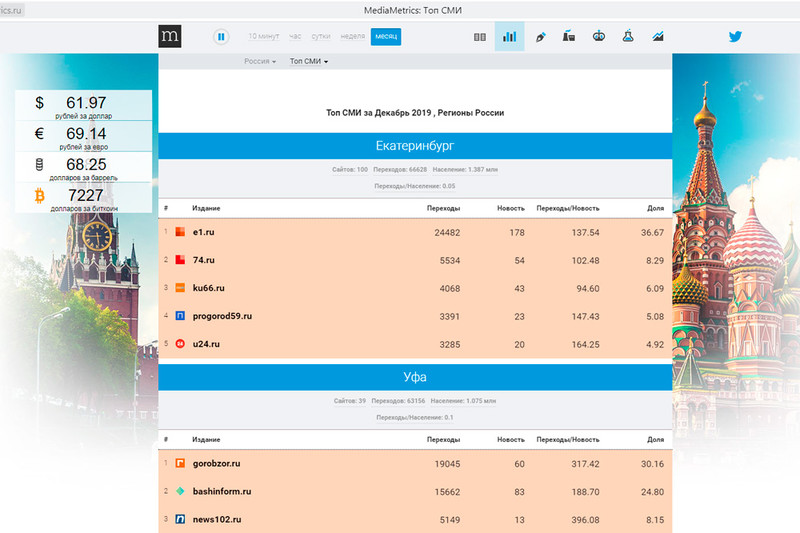Pause the live update with the pause button
800x533 pixels.
tap(221, 37)
